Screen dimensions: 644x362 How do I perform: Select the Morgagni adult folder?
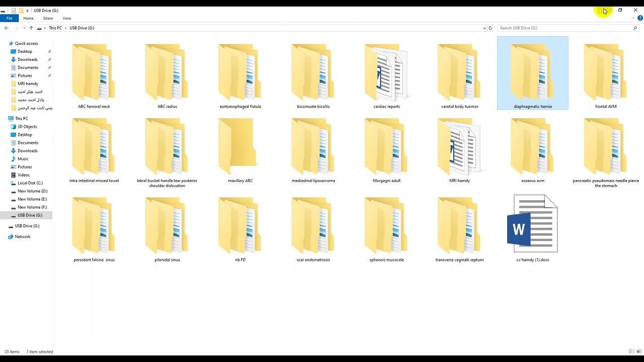click(x=386, y=151)
